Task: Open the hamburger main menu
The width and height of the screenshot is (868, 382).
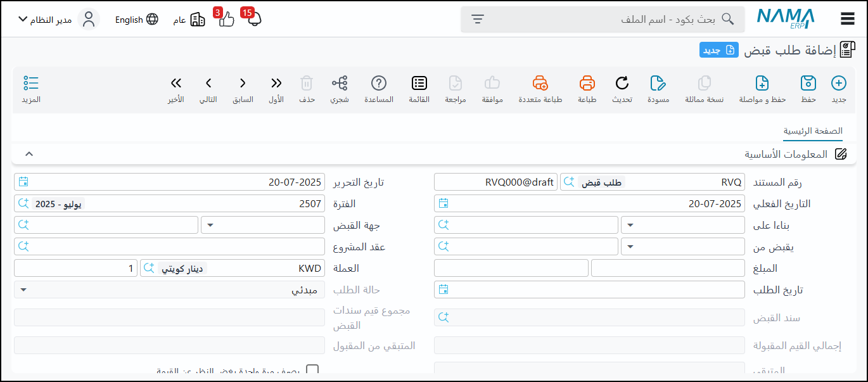Action: pyautogui.click(x=848, y=19)
